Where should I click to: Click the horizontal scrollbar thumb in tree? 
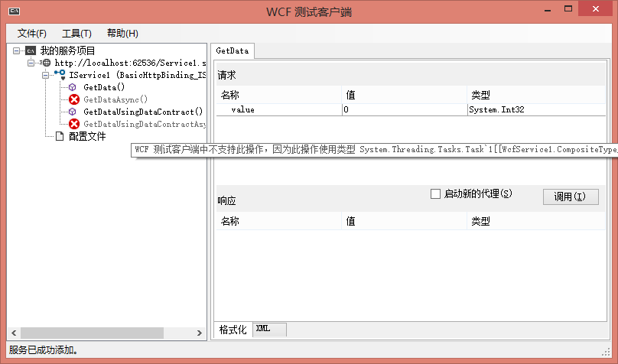pos(93,333)
